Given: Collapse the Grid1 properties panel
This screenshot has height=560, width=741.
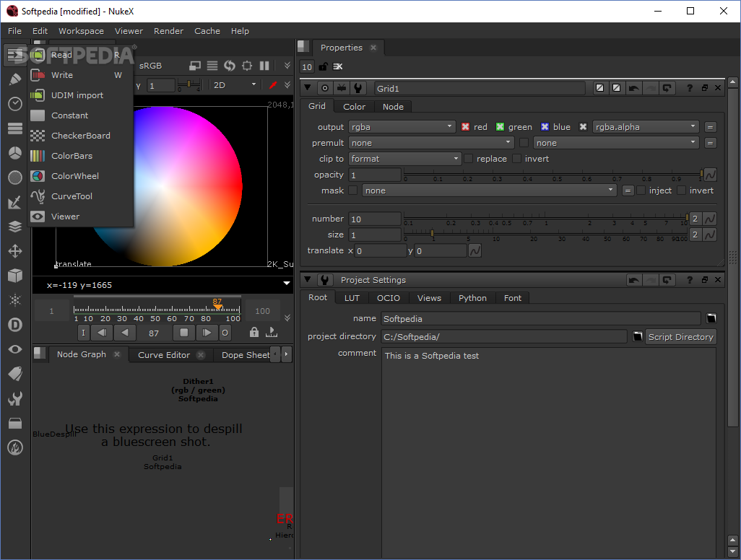Looking at the screenshot, I should coord(308,88).
